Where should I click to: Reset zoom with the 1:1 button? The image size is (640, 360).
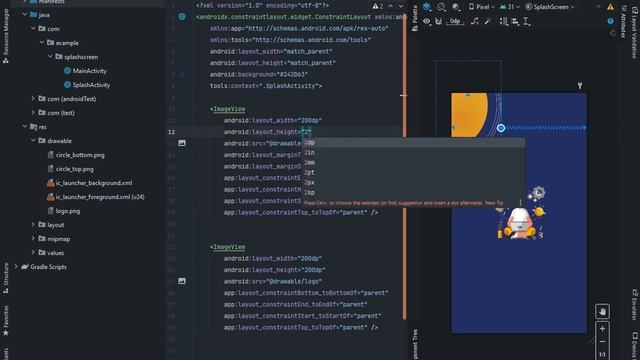coord(602,354)
